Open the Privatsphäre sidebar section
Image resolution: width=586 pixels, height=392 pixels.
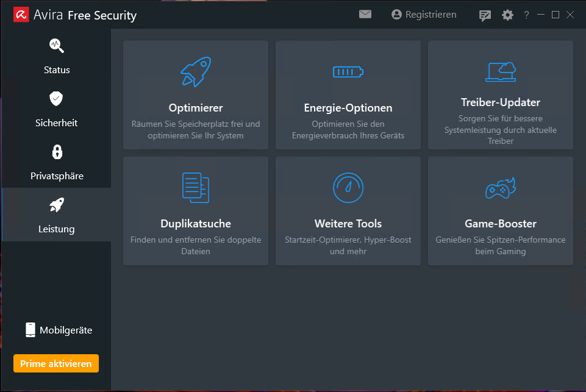point(57,162)
